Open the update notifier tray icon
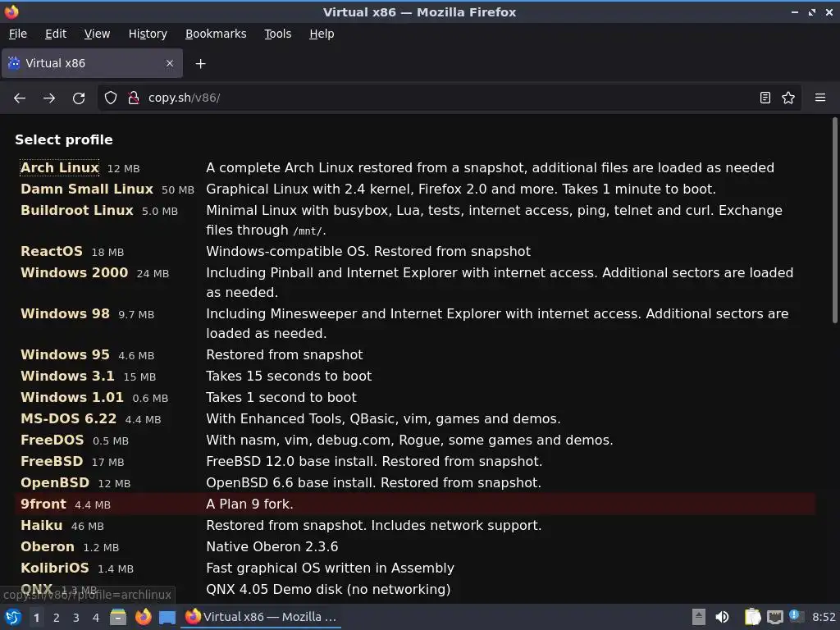The height and width of the screenshot is (630, 840). 796,616
